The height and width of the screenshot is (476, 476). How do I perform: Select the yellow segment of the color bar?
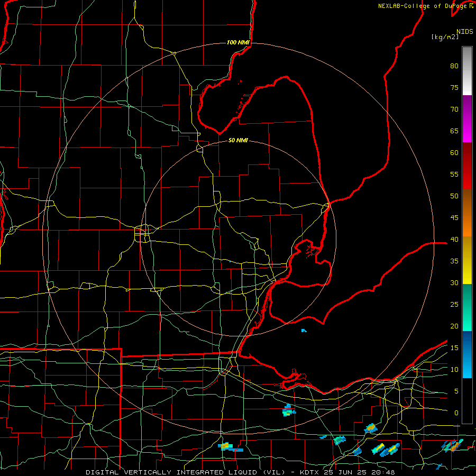coord(467,260)
